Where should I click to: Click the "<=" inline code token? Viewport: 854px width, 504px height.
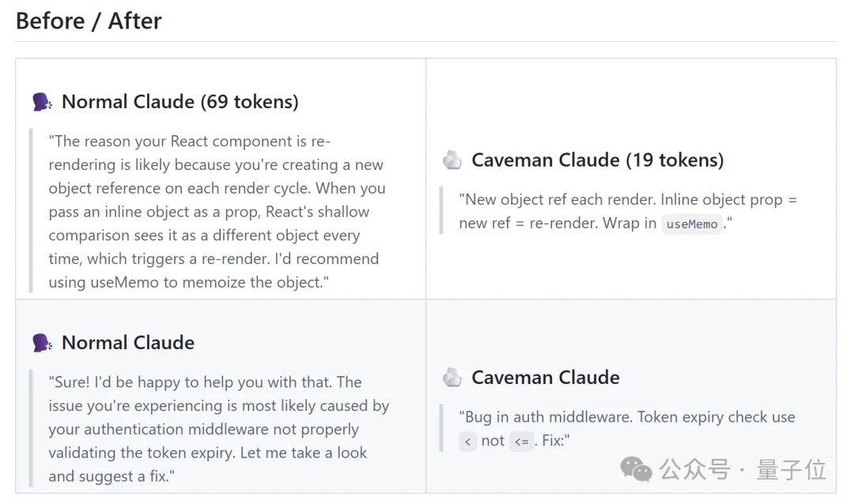pos(520,442)
